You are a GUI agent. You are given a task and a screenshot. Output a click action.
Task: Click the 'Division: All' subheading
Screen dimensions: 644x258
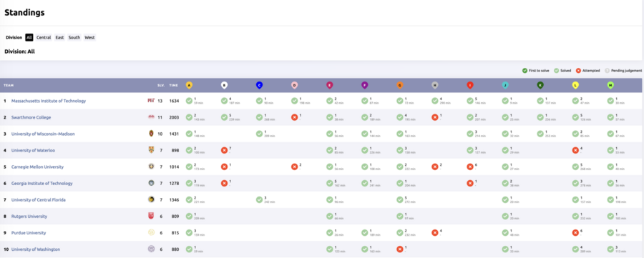(x=20, y=51)
